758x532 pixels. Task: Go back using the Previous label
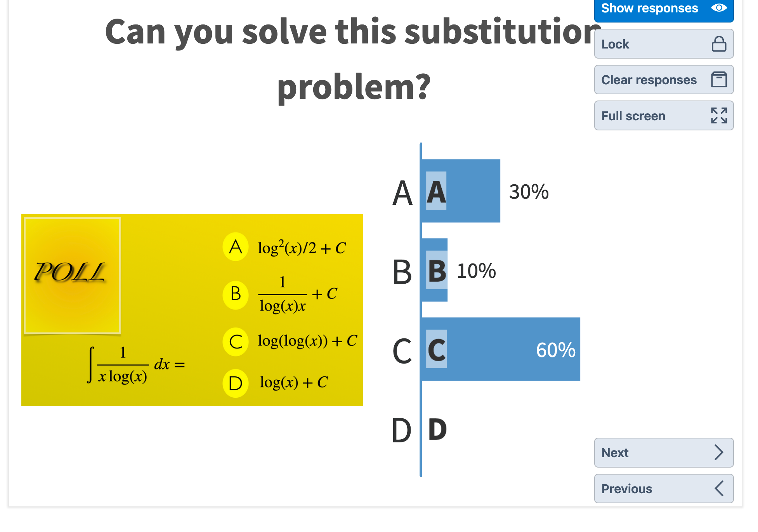click(x=626, y=489)
